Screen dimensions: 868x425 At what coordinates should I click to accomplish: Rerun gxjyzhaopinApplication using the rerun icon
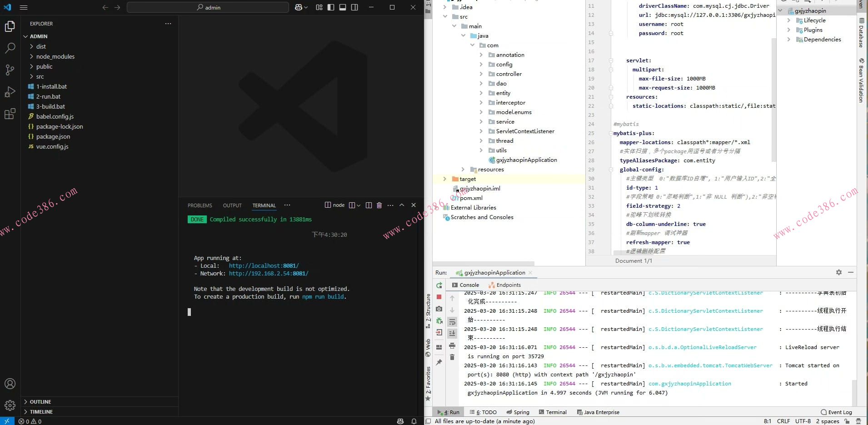click(439, 285)
